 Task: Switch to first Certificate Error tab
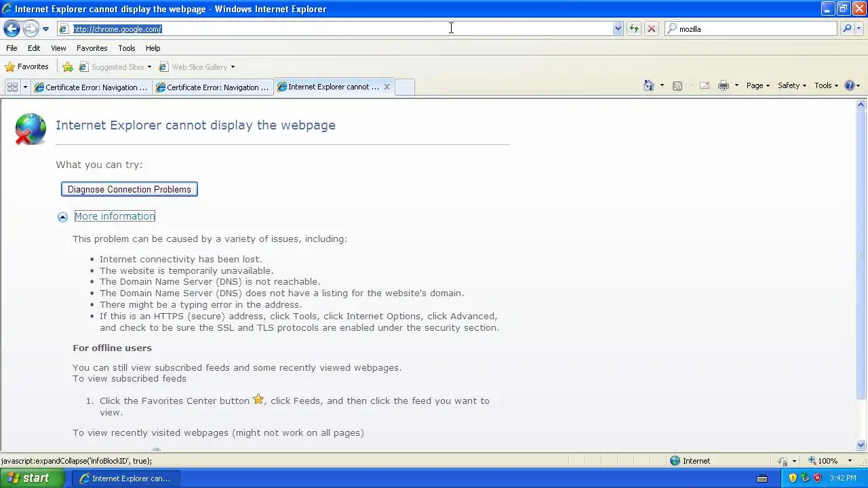tap(92, 87)
